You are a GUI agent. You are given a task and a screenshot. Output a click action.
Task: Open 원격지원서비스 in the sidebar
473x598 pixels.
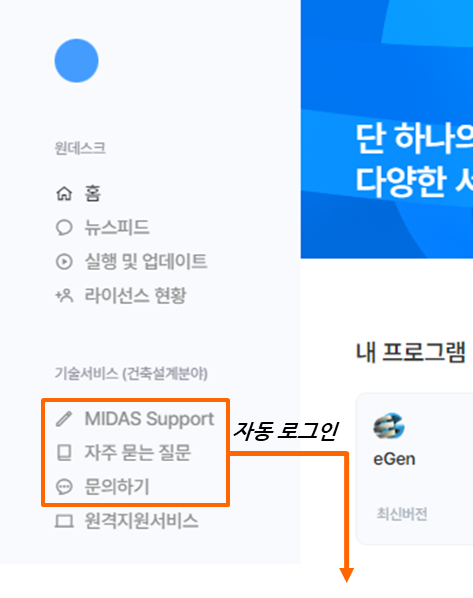[x=141, y=521]
